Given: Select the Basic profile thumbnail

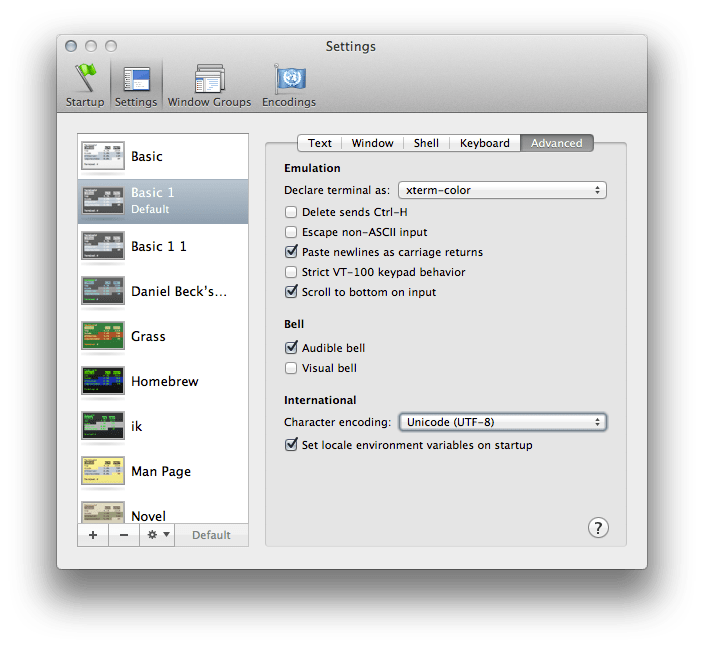Looking at the screenshot, I should click(x=103, y=156).
